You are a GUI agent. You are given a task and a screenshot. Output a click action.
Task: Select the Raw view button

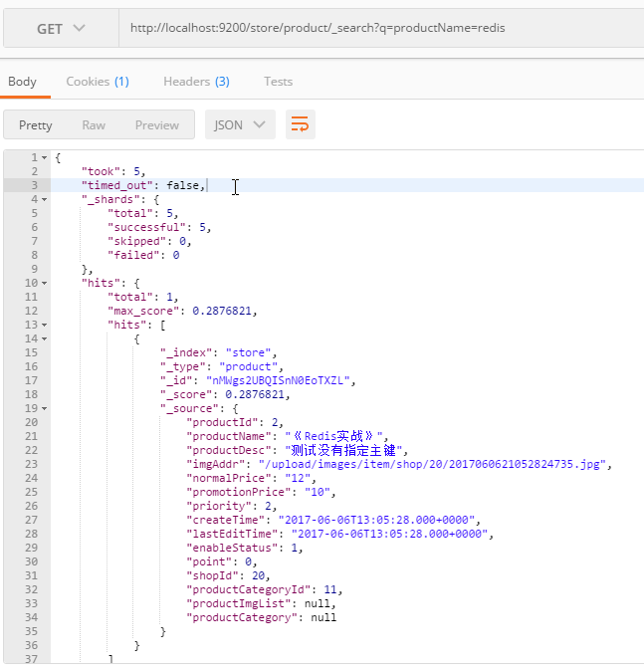[x=94, y=125]
